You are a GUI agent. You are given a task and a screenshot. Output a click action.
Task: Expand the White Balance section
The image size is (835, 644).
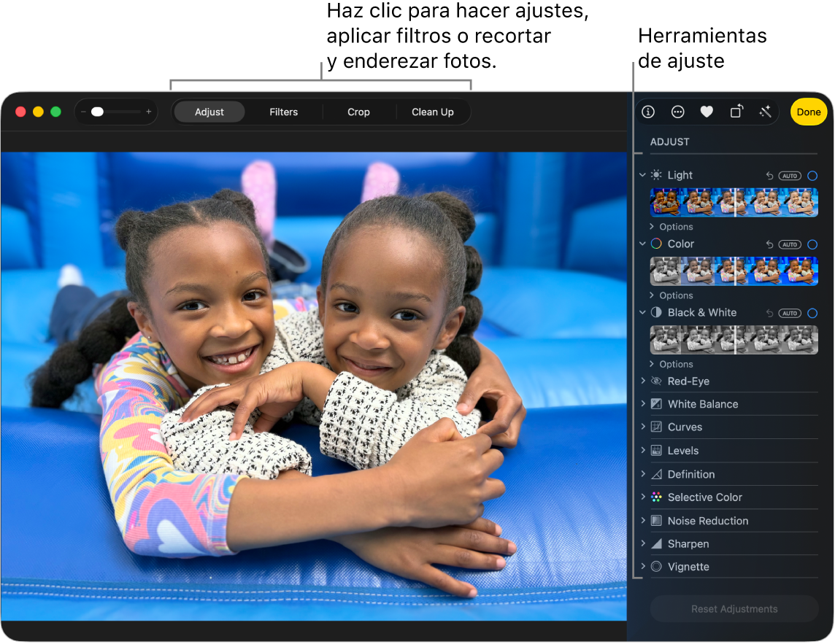click(642, 403)
